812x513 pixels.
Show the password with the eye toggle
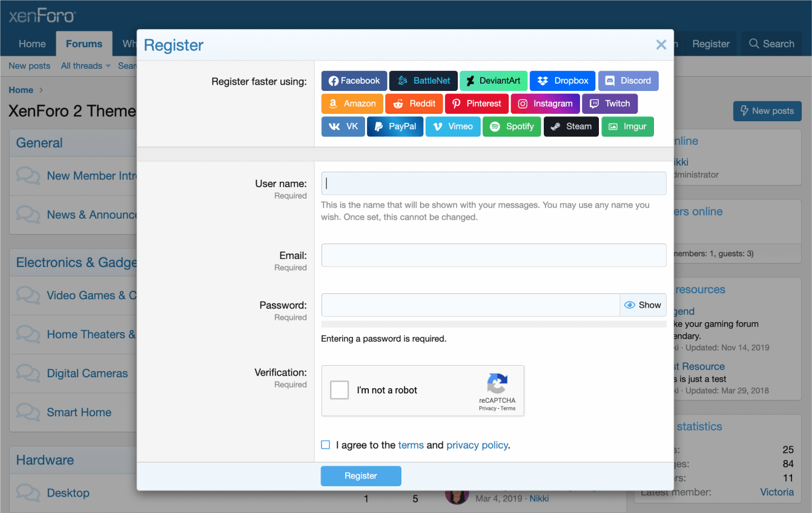click(x=643, y=305)
